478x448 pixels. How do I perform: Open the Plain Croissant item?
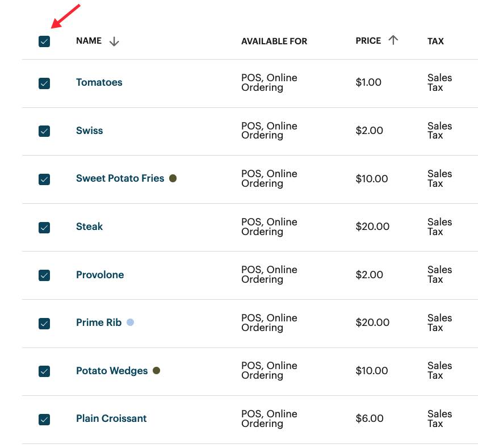click(111, 418)
